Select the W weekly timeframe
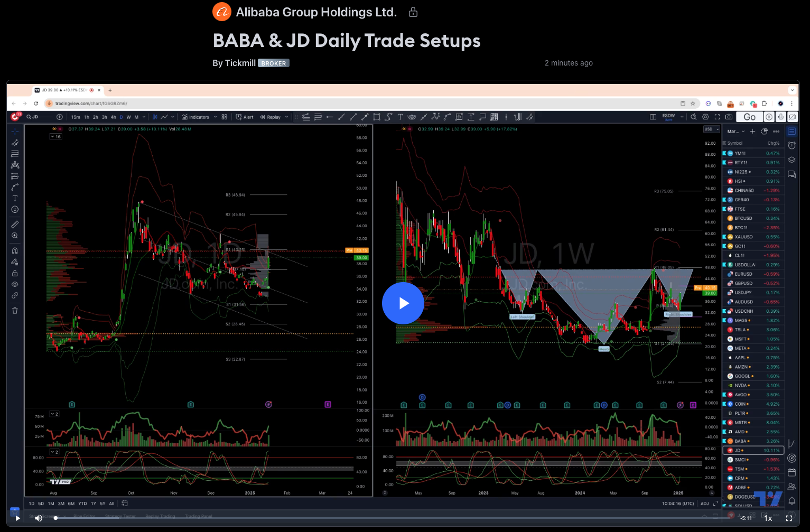The height and width of the screenshot is (532, 810). (128, 117)
